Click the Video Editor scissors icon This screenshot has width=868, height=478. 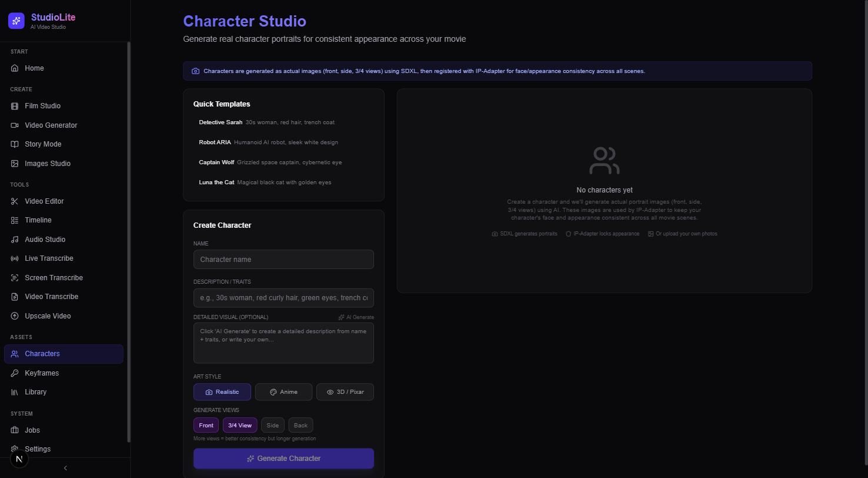15,201
